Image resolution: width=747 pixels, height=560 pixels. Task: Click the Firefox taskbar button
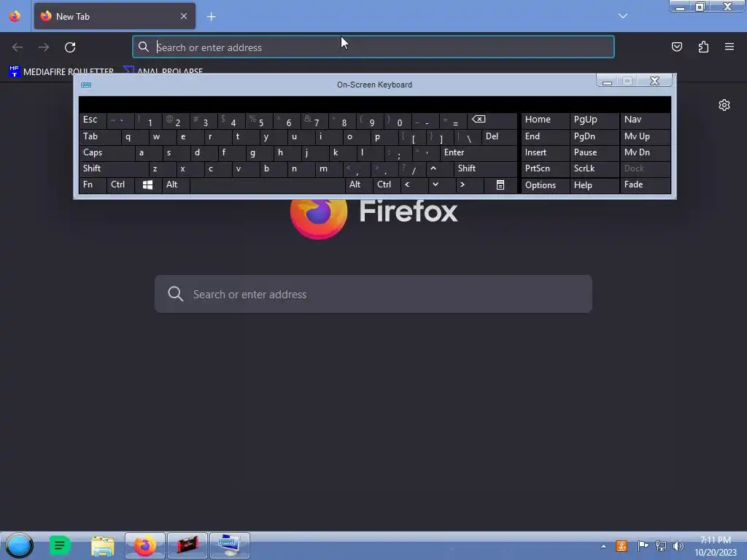145,545
